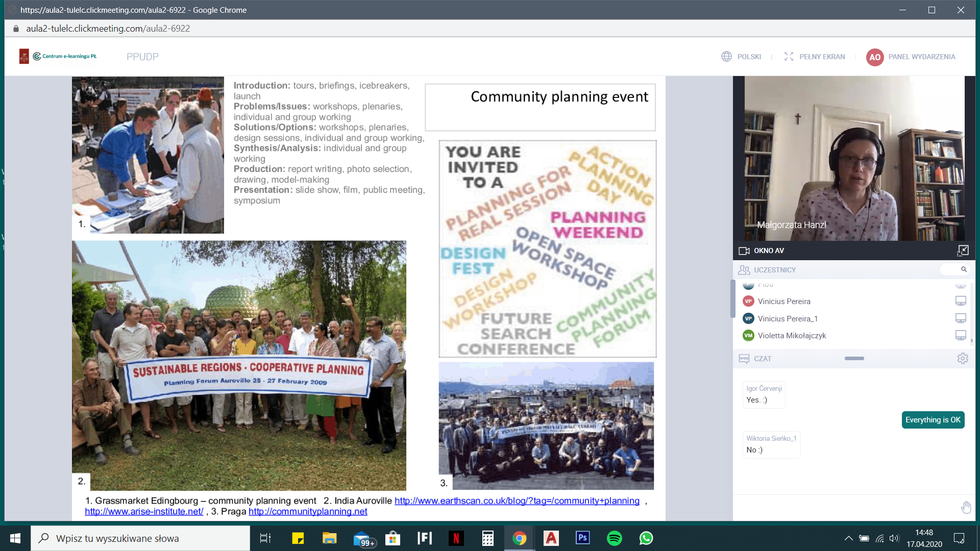Raise hand using the hand icon

coord(966,507)
